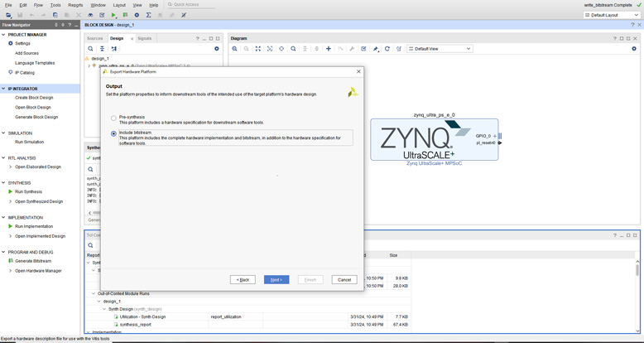Image resolution: width=644 pixels, height=343 pixels.
Task: Click Run Synthesis in Flow Navigator
Action: pyautogui.click(x=28, y=191)
